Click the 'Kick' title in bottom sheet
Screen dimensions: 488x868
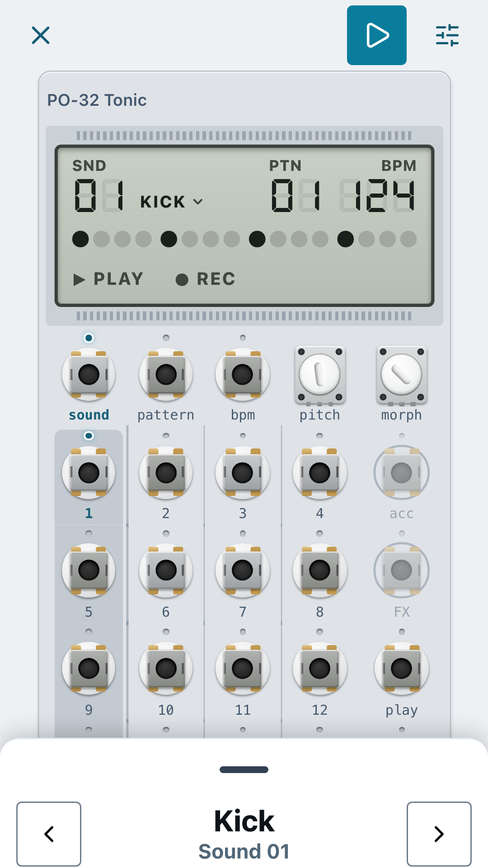[244, 821]
